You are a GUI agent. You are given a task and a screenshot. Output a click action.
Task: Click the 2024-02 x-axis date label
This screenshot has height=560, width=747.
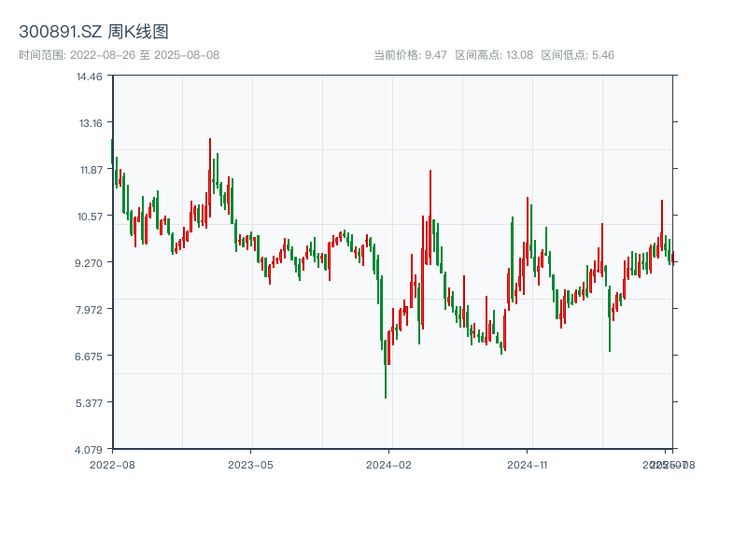tap(389, 464)
